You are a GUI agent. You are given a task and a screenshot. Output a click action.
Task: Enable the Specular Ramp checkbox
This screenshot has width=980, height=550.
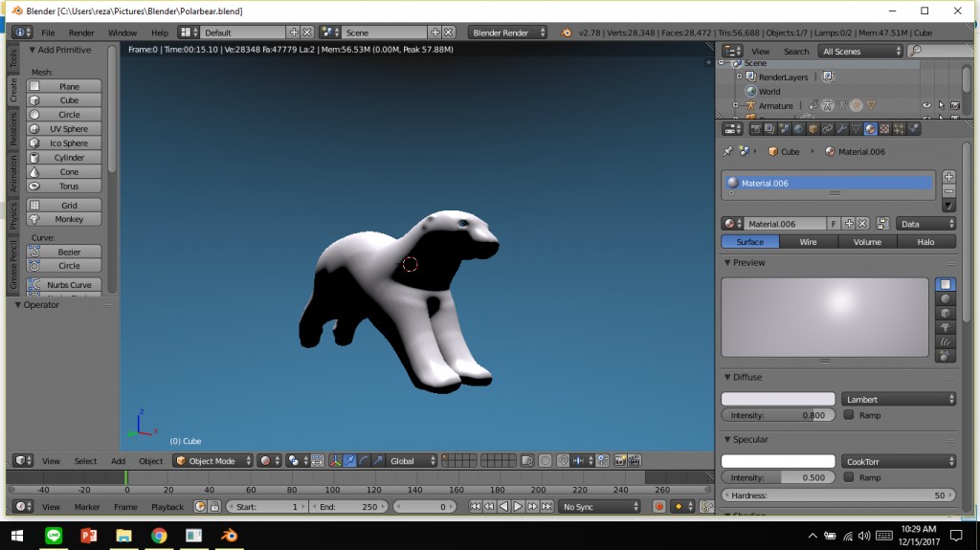pos(849,477)
